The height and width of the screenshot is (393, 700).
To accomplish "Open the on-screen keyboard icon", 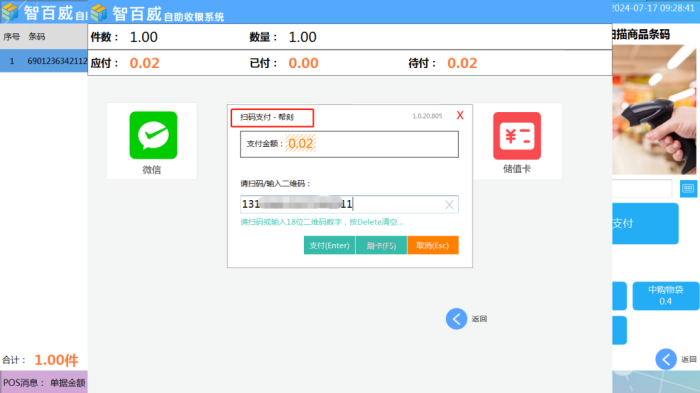I will pos(688,188).
